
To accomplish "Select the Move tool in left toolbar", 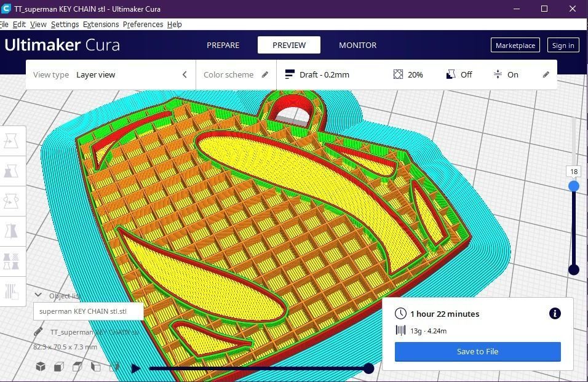I will tap(11, 141).
